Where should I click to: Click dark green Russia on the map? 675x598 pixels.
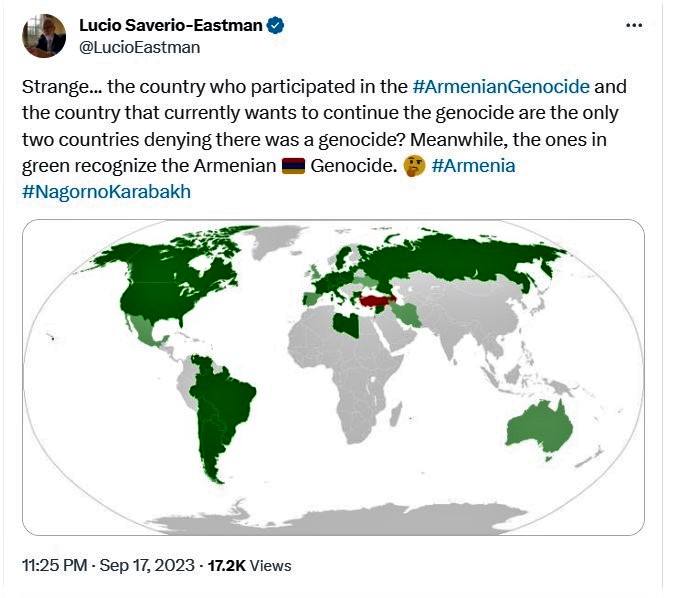[470, 260]
